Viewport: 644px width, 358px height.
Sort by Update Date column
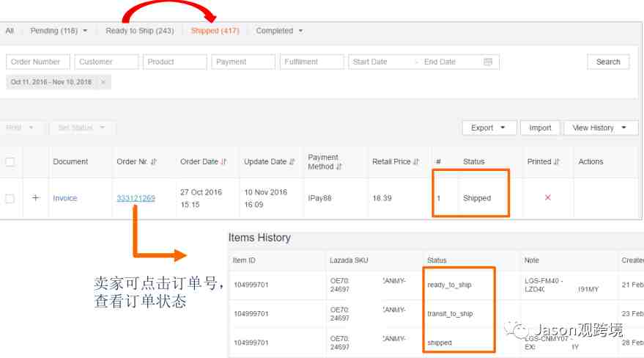click(x=292, y=161)
